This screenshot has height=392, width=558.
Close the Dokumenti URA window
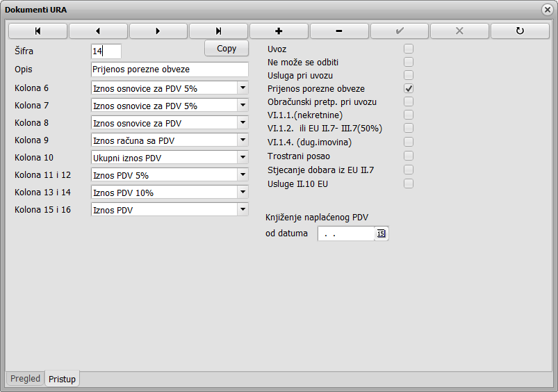tap(548, 10)
